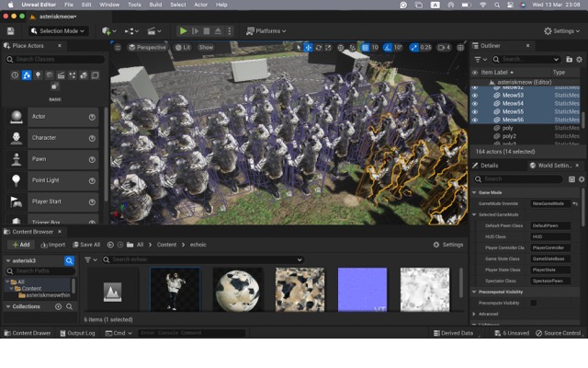Click the Character actor icon
The image size is (588, 368).
(16, 138)
